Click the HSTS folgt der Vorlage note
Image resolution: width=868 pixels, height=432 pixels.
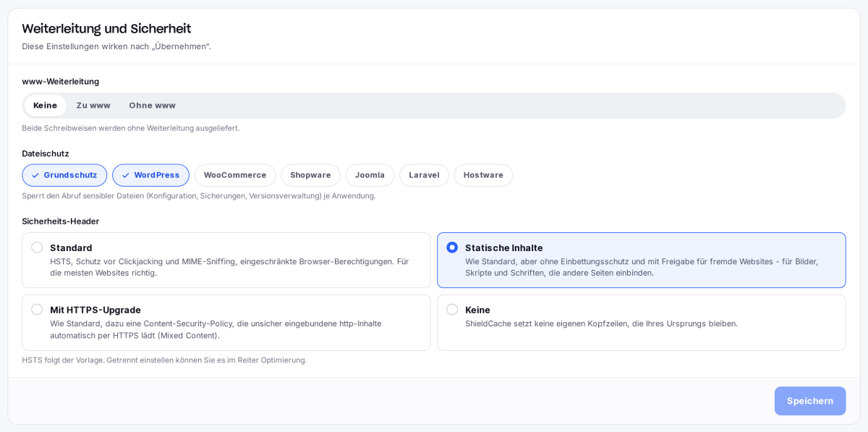pyautogui.click(x=164, y=360)
